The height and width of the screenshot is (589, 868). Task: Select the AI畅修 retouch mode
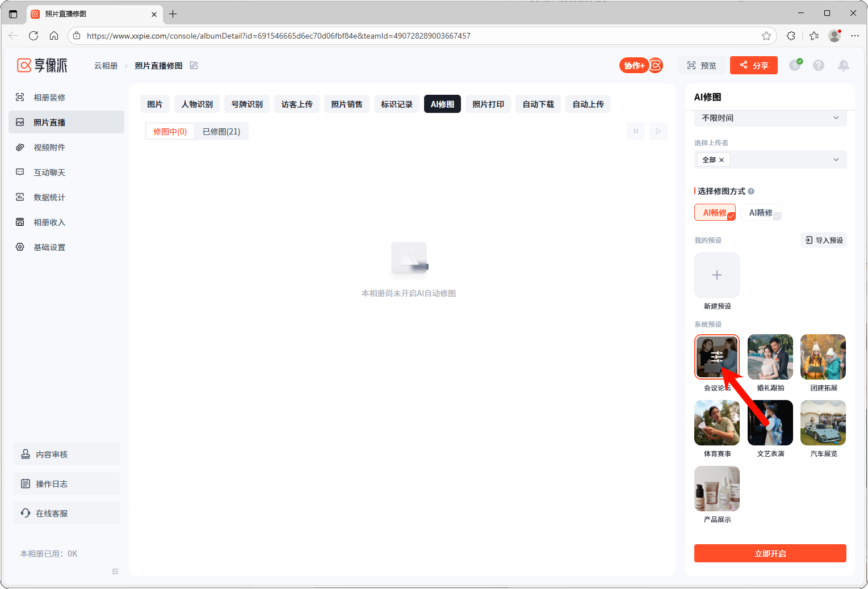click(715, 212)
